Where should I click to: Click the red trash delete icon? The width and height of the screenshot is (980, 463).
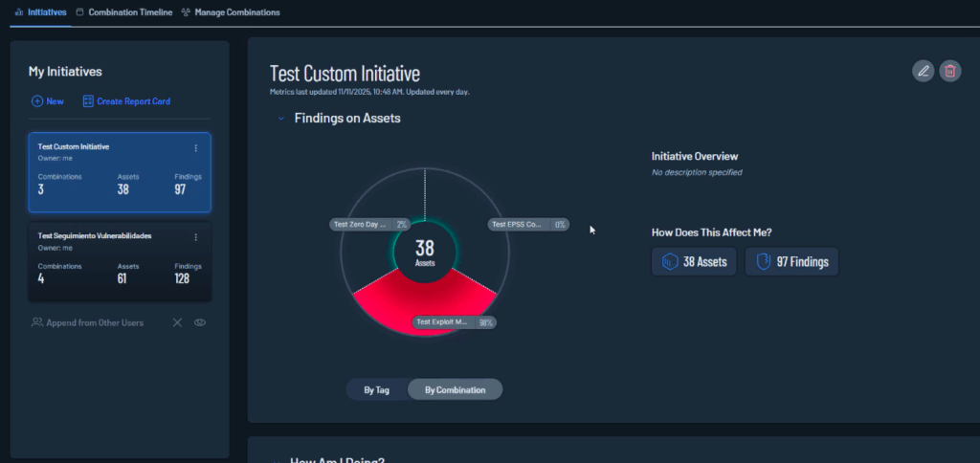pos(949,71)
